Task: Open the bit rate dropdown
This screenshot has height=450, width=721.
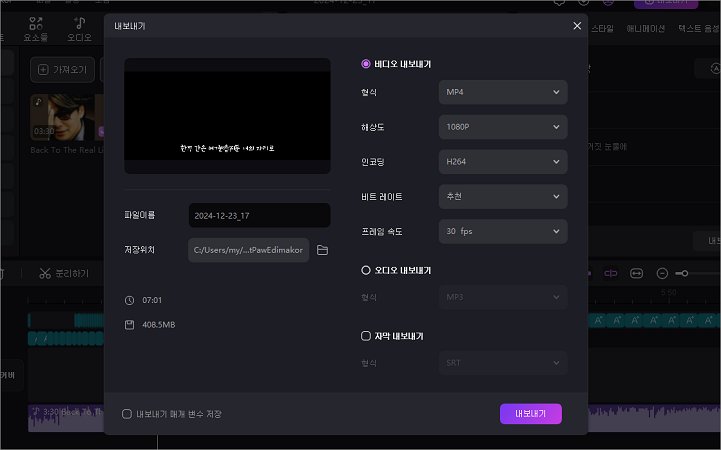Action: click(x=503, y=197)
